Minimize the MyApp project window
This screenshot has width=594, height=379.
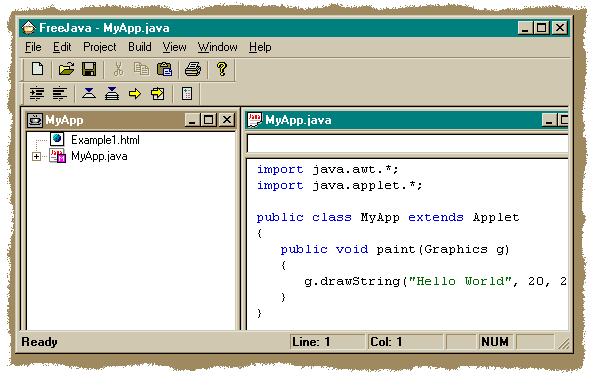point(192,120)
